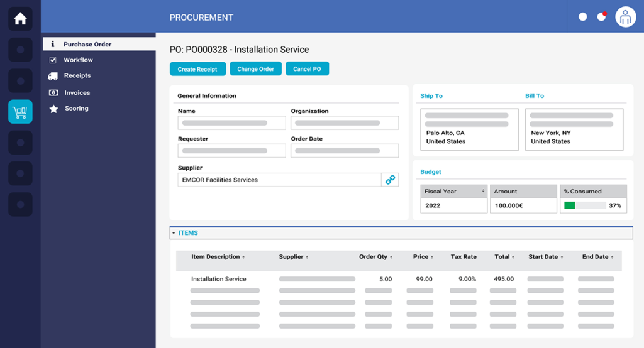Click the Cancel PO button

pos(307,69)
